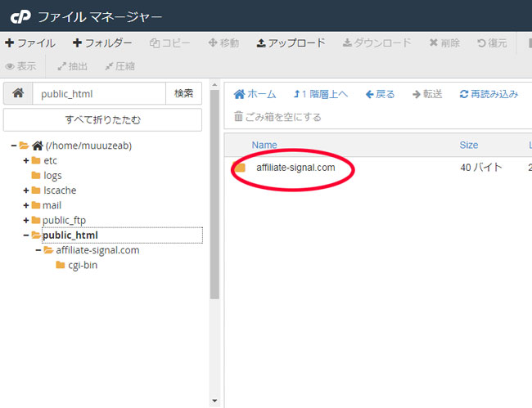Select the etc folder in tree
Screen dimensions: 532x408
(50, 160)
